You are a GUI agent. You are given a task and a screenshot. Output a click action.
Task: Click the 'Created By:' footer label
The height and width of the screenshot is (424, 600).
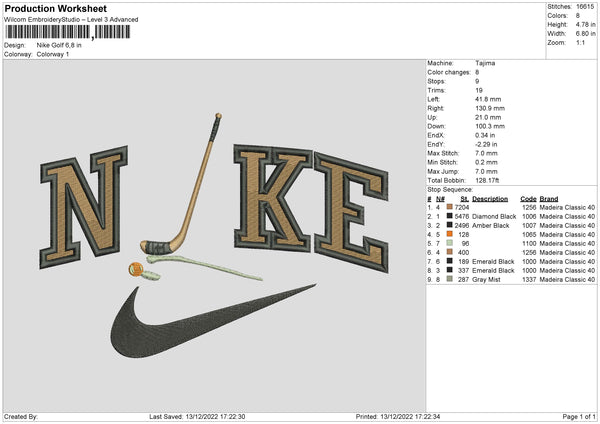[x=21, y=417]
